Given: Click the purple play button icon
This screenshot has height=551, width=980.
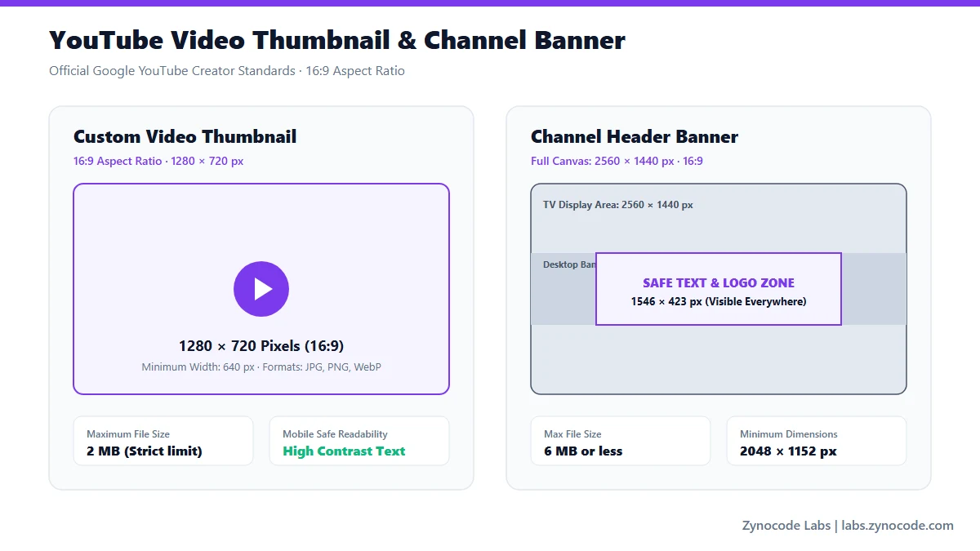Looking at the screenshot, I should click(x=261, y=289).
